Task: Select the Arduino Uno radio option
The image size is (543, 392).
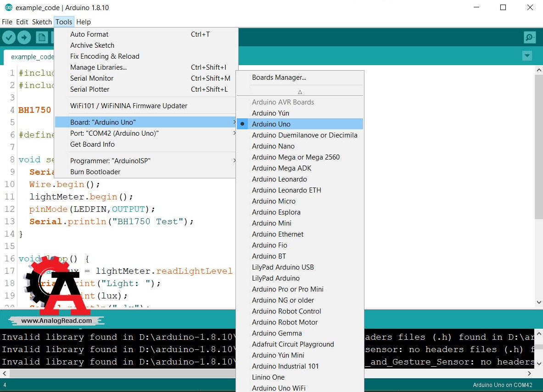Action: tap(300, 124)
